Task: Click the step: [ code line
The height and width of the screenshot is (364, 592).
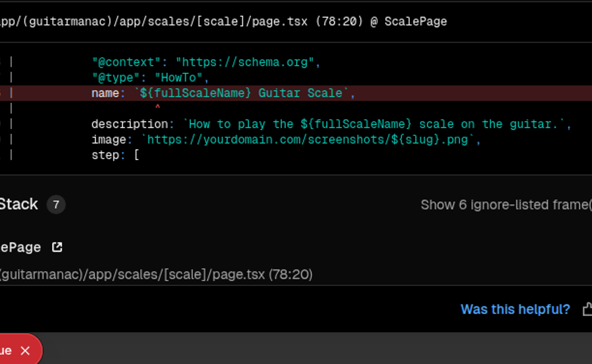Action: pos(115,155)
